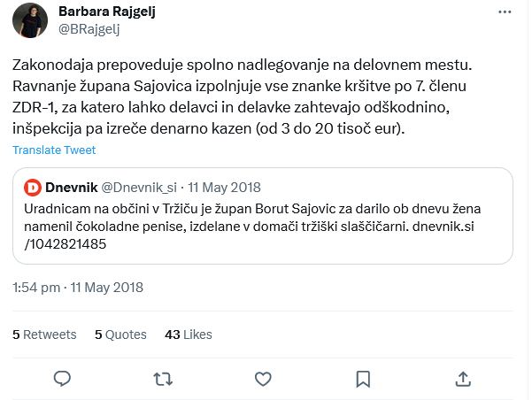532x400 pixels.
Task: Click Barbara Rajgelj's profile avatar
Action: (30, 20)
